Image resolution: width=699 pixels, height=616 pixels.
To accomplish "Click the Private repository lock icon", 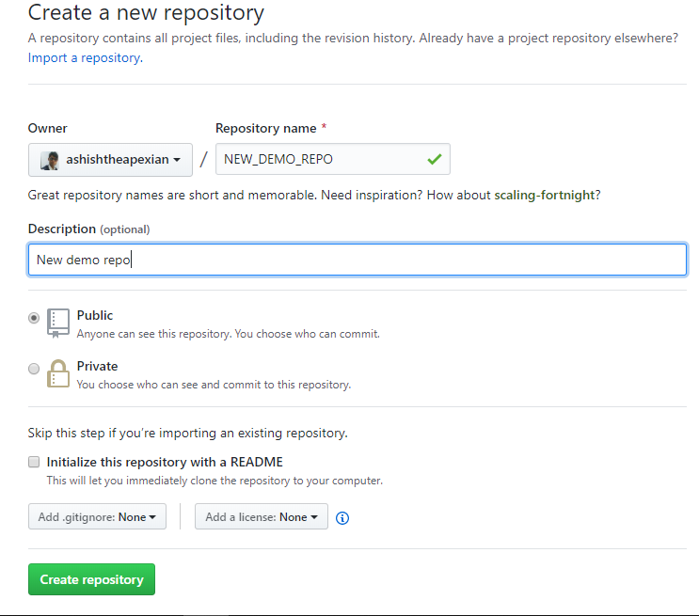I will (x=58, y=373).
